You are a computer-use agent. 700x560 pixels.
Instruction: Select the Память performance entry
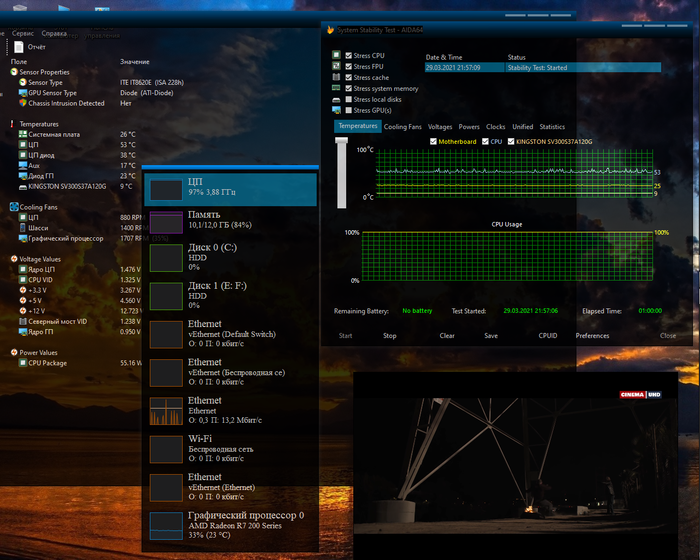coord(230,222)
